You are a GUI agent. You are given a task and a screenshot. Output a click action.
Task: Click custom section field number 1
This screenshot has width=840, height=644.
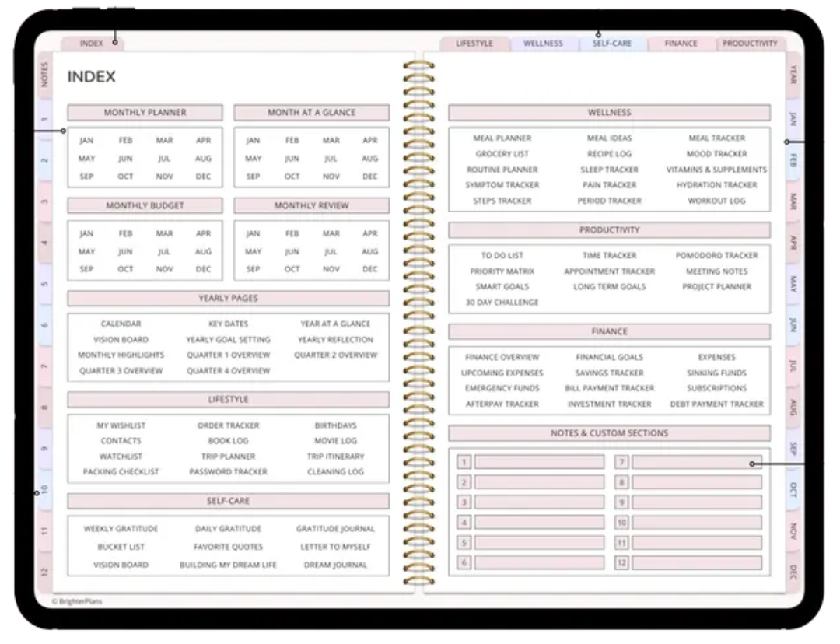point(539,462)
